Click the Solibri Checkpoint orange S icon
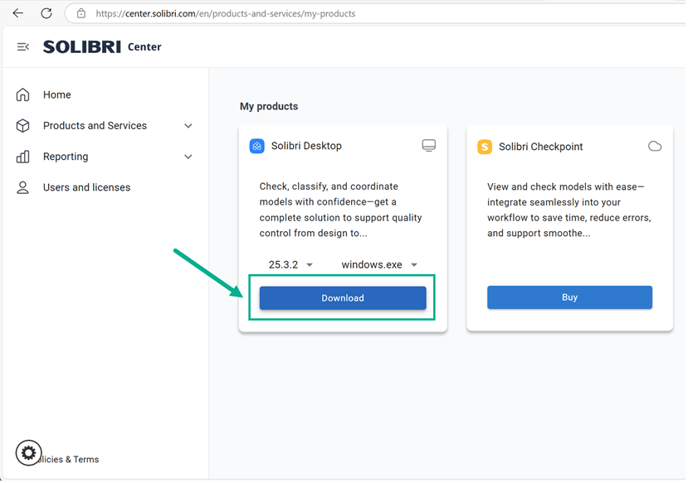The image size is (688, 483). point(485,147)
